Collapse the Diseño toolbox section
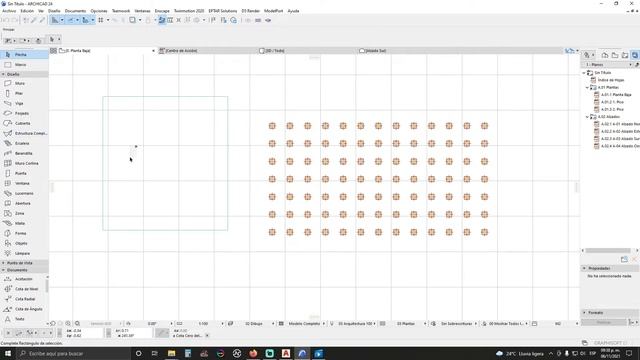The width and height of the screenshot is (640, 360). (x=3, y=74)
